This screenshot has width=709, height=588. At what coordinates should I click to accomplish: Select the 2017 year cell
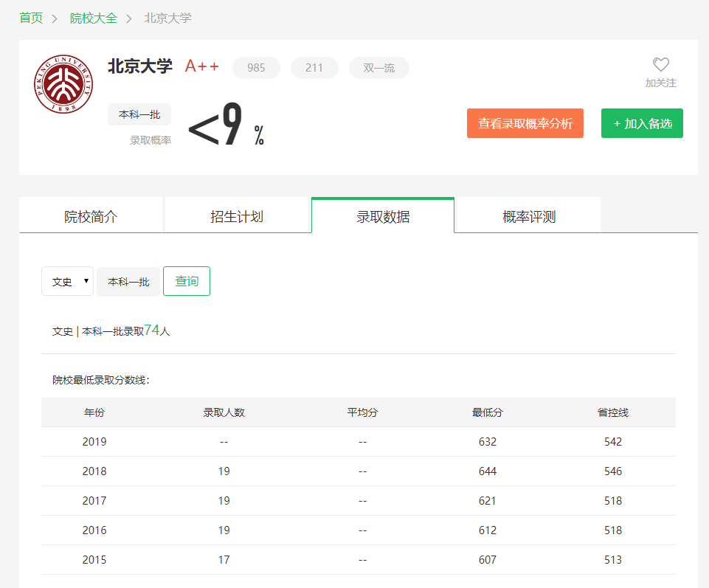[94, 501]
